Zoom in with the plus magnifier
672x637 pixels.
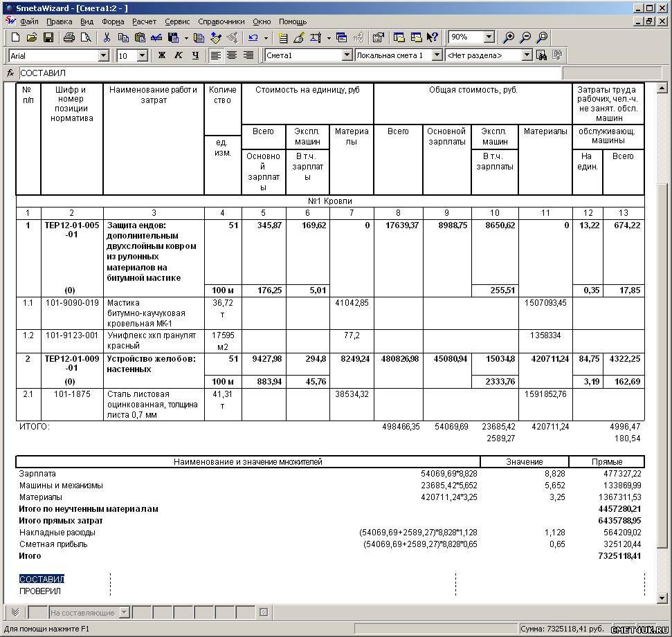(x=509, y=38)
